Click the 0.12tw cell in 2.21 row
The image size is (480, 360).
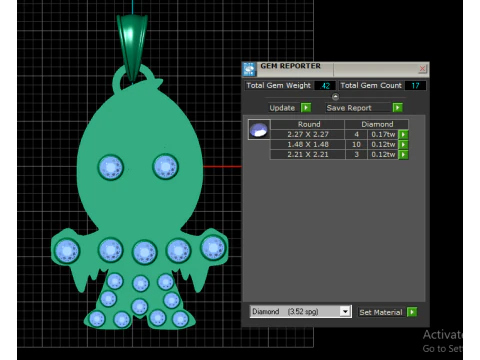(x=383, y=155)
